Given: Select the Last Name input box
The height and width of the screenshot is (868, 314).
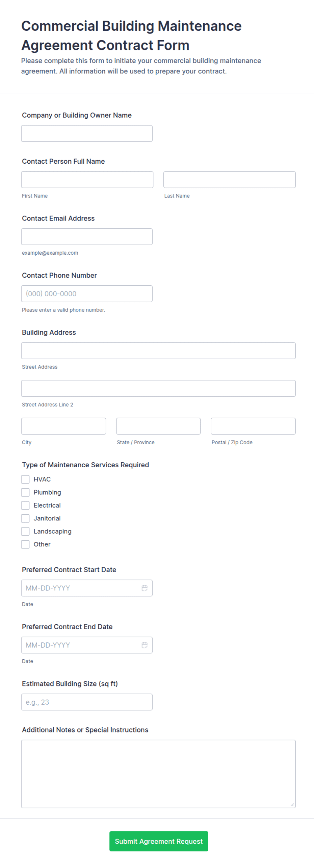Looking at the screenshot, I should pos(230,180).
